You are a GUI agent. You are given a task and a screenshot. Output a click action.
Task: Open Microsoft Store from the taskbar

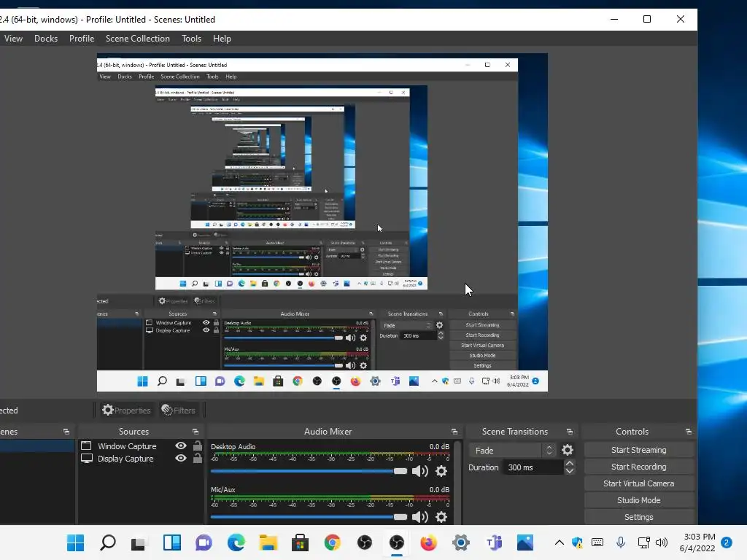300,542
